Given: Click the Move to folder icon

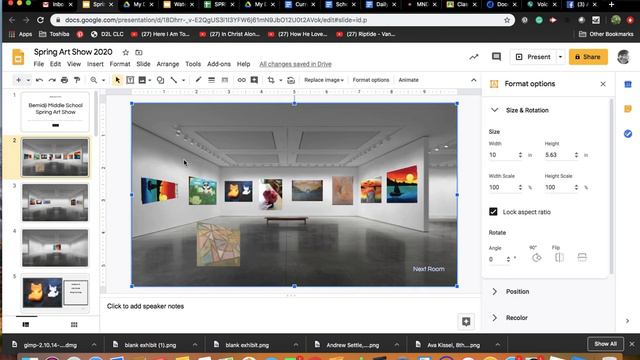Looking at the screenshot, I should [x=139, y=52].
